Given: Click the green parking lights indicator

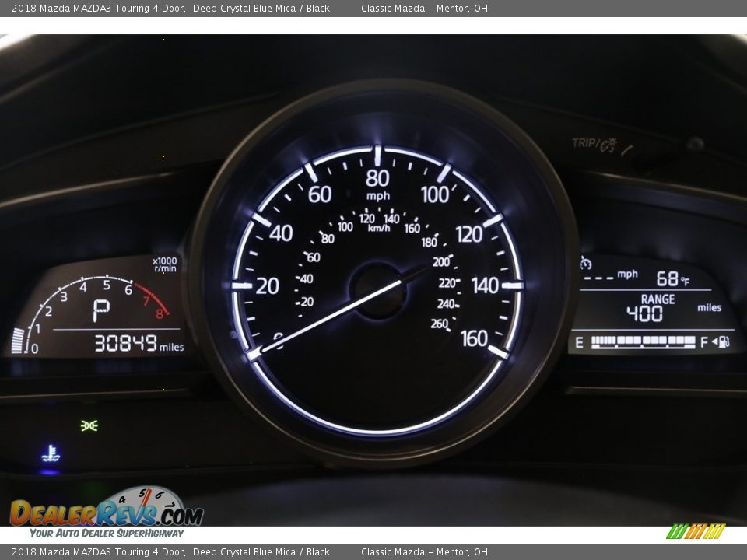Looking at the screenshot, I should pyautogui.click(x=89, y=425).
